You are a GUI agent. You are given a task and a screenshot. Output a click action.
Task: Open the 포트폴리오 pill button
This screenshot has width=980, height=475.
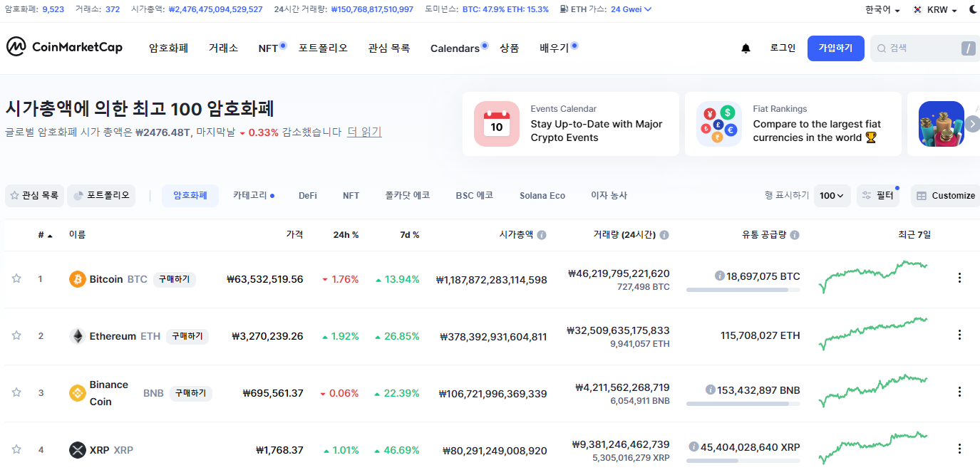point(101,195)
